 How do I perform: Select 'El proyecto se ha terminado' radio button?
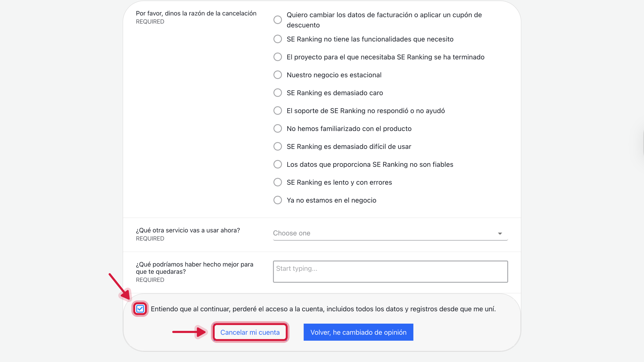(x=278, y=57)
